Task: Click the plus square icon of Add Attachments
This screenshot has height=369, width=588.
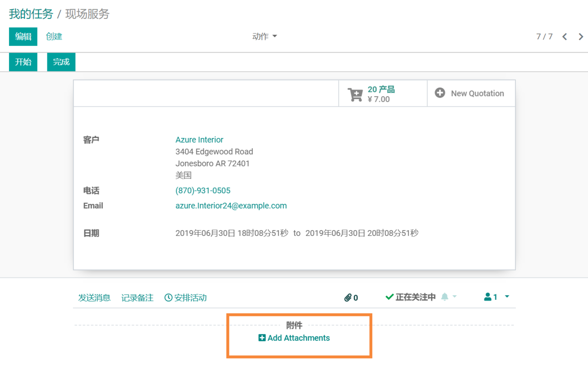Action: 262,338
